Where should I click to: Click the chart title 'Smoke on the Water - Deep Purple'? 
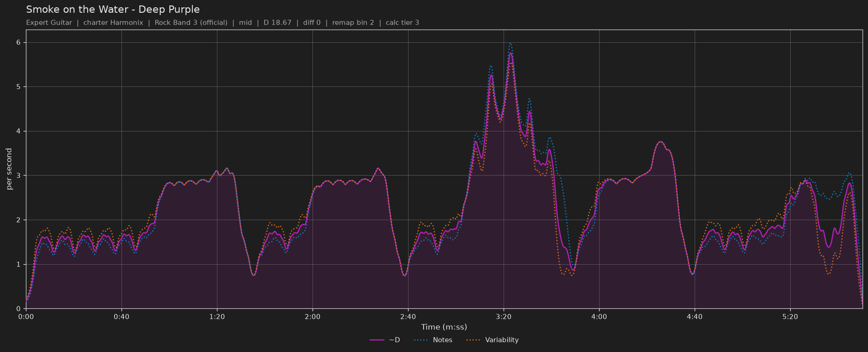113,10
